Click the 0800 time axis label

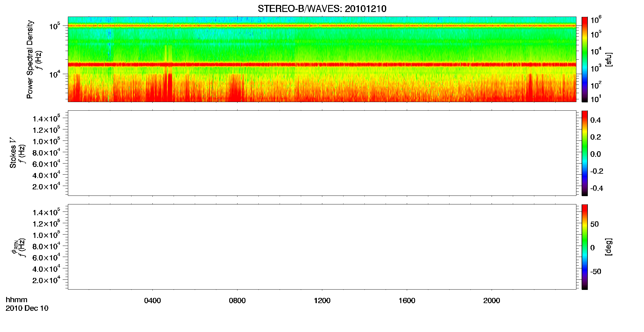(x=237, y=301)
